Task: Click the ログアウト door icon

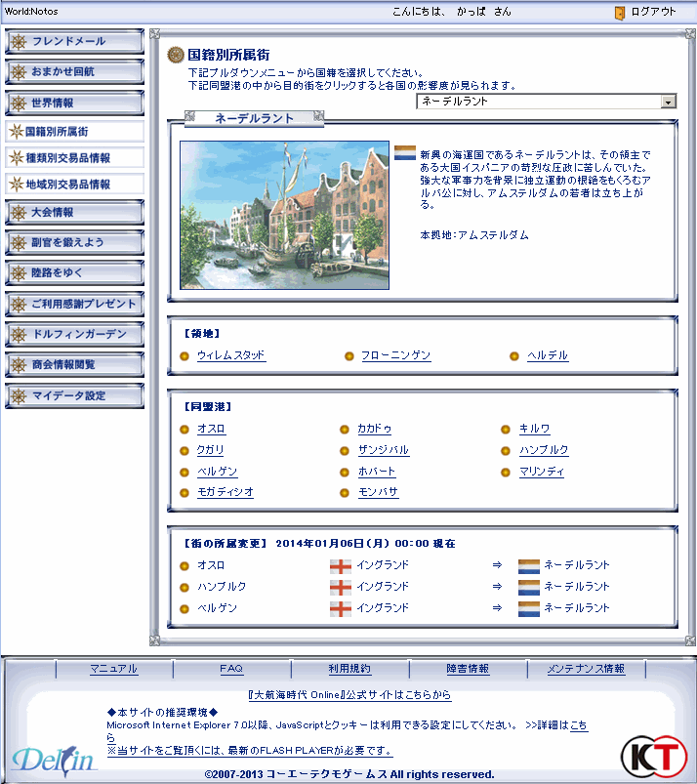Action: click(620, 13)
